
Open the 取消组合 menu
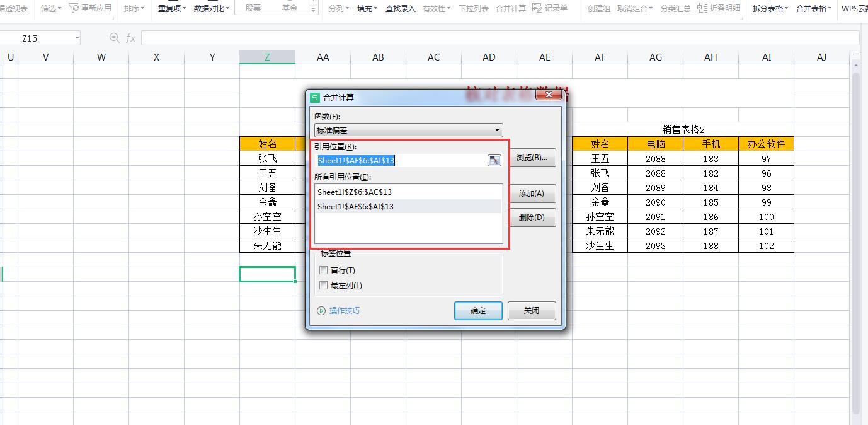point(636,8)
